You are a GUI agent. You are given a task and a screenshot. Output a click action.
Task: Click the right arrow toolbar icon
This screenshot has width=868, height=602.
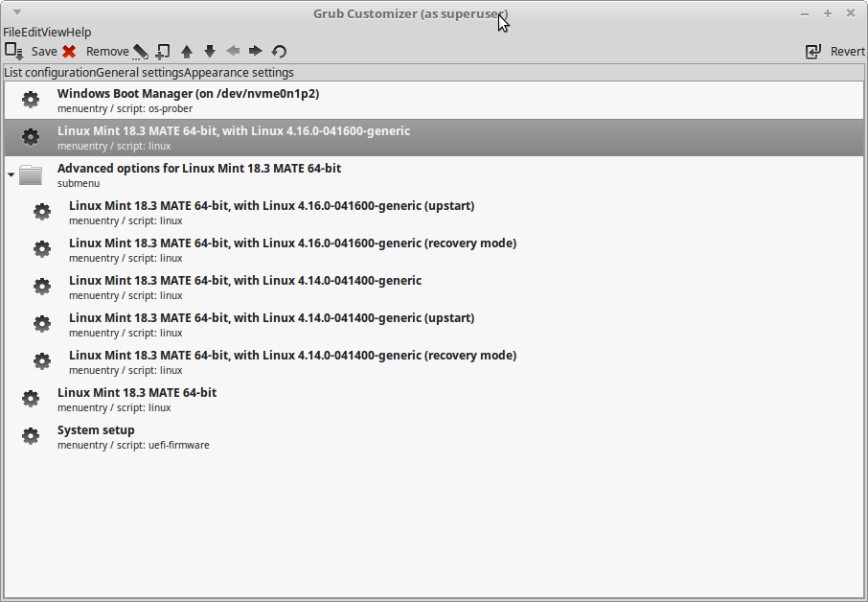256,52
